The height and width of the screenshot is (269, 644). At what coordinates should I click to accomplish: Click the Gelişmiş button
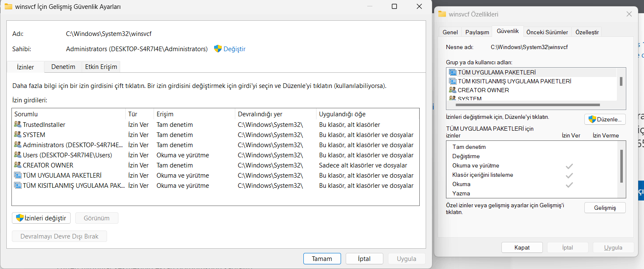[x=605, y=208]
